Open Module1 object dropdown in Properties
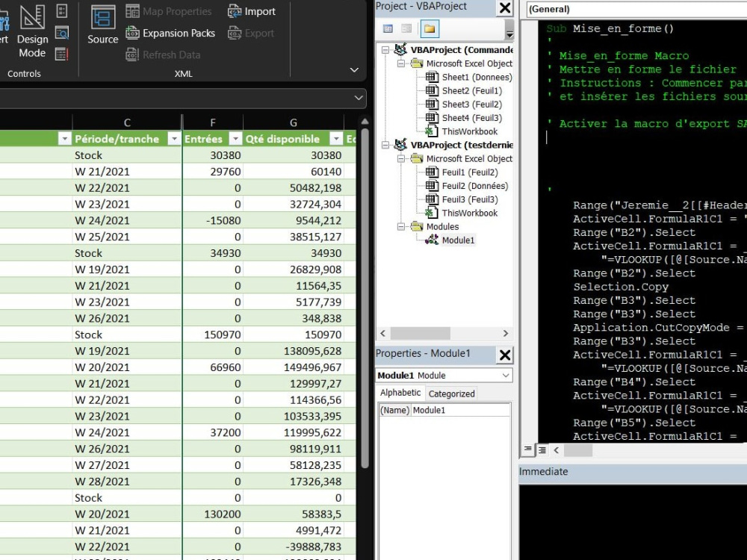The image size is (747, 560). click(x=506, y=376)
